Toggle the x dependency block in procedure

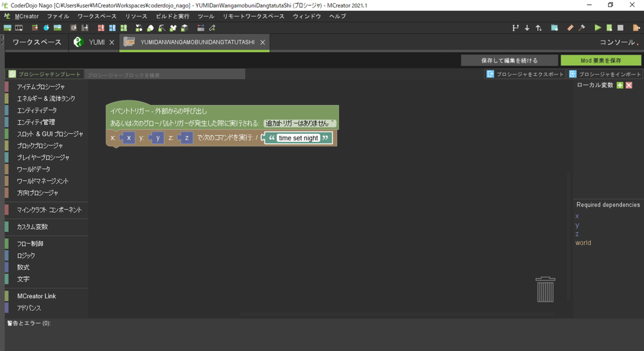coord(128,137)
